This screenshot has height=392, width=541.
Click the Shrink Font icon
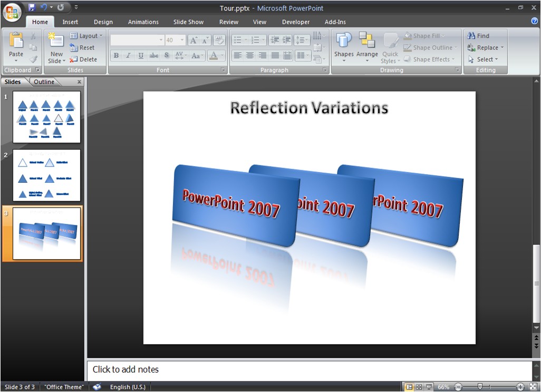click(x=205, y=41)
